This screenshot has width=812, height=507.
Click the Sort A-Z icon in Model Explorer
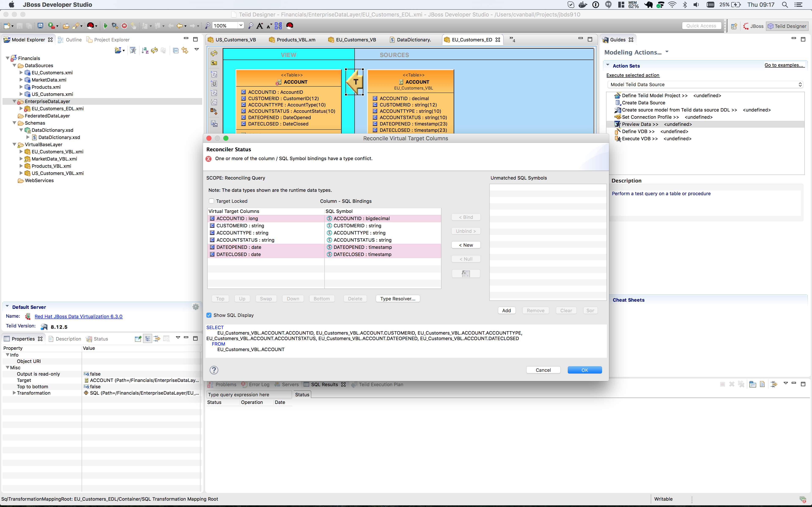click(145, 50)
